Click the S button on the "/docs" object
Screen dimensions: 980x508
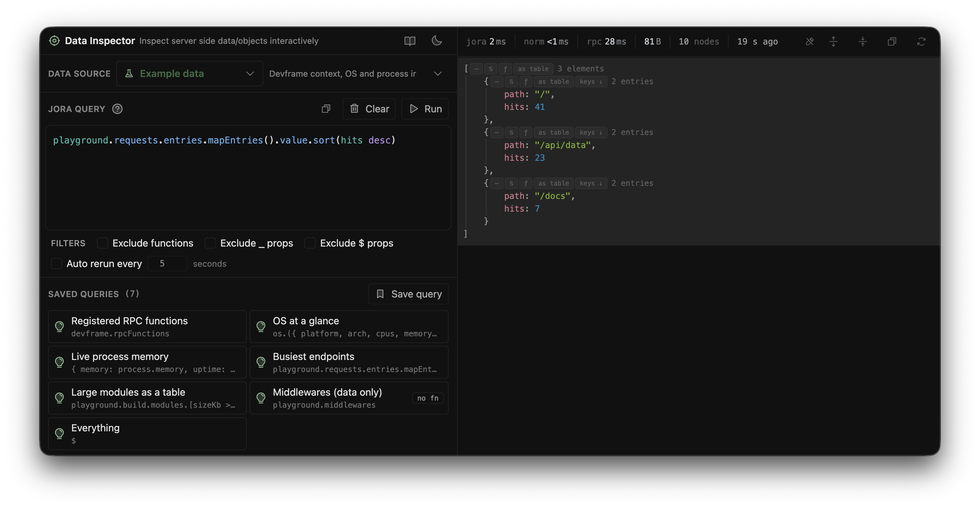pyautogui.click(x=511, y=184)
